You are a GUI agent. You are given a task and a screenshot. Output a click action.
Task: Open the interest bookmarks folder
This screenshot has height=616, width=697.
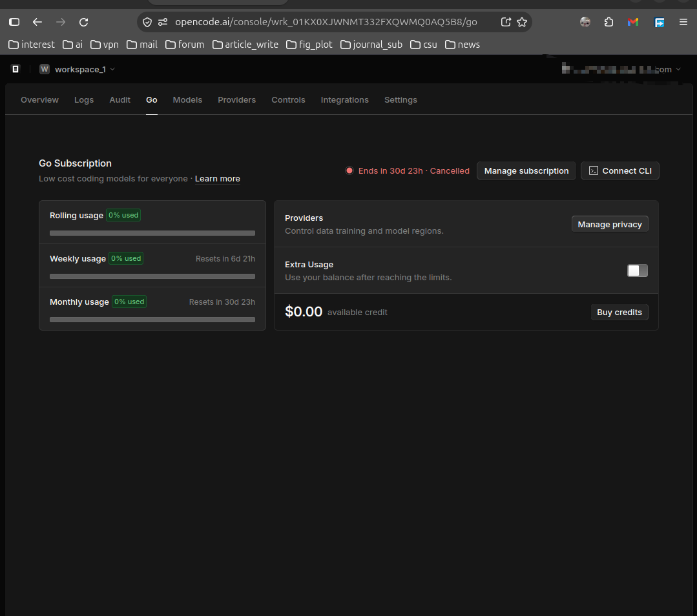(x=32, y=45)
